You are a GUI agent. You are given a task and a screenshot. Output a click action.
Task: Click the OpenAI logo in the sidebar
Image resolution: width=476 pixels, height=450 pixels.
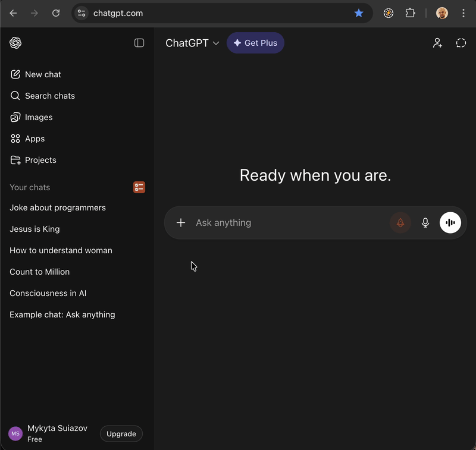point(15,43)
